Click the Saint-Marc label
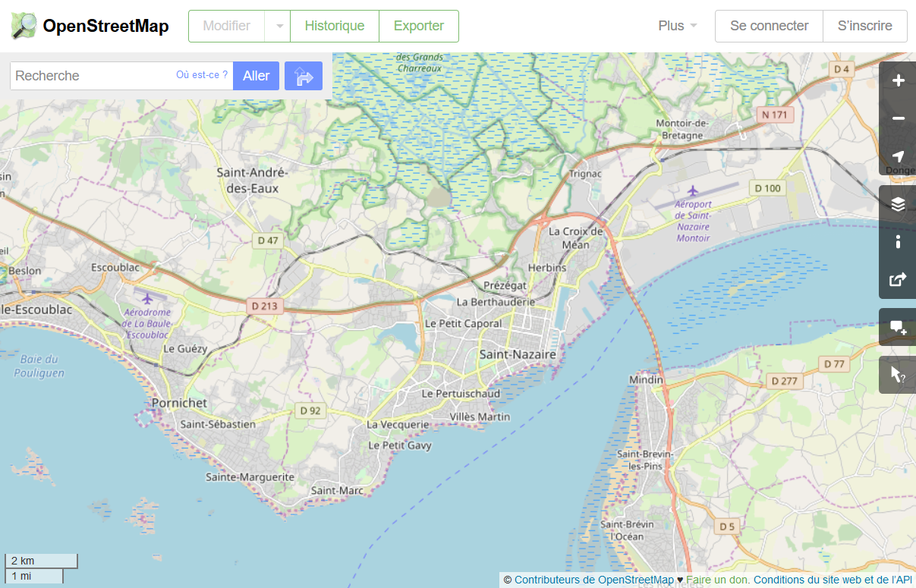The width and height of the screenshot is (916, 588). pyautogui.click(x=338, y=491)
